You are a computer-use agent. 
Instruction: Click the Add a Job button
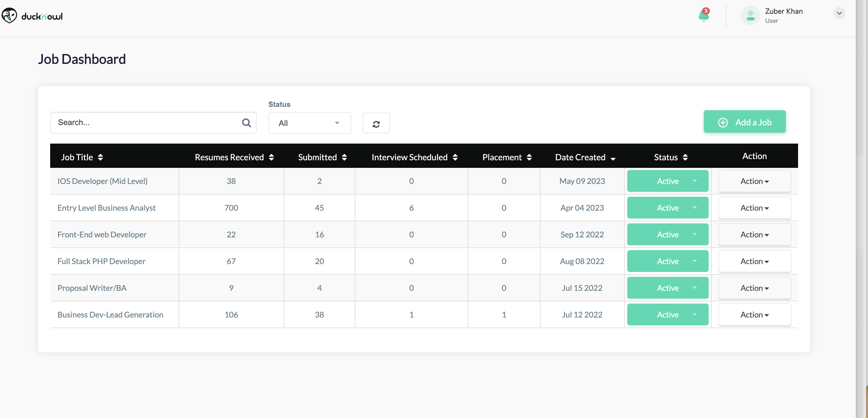point(744,122)
